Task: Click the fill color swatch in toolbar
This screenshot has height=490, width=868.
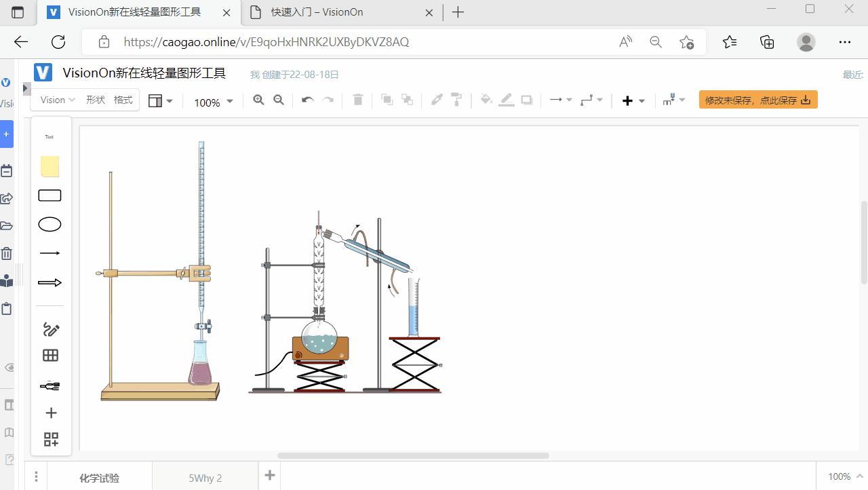Action: point(486,99)
